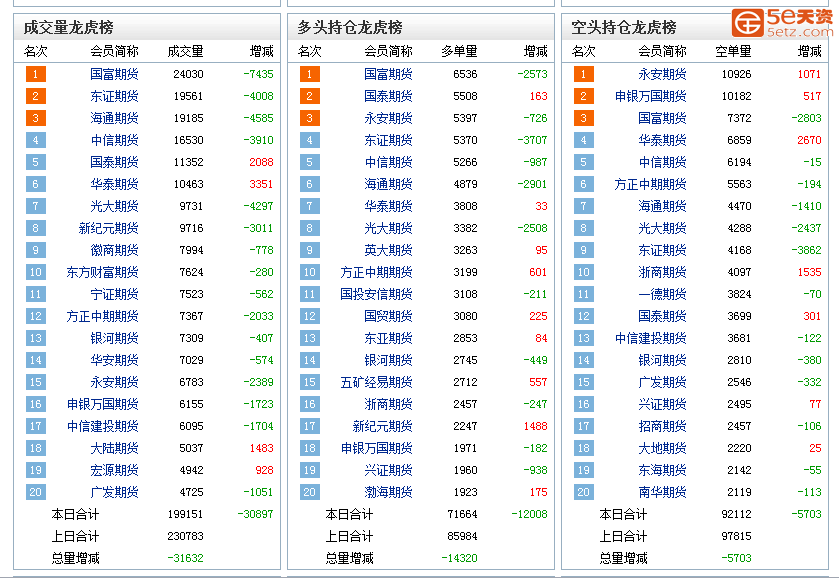Select the 本日合计 value 199151
The height and width of the screenshot is (578, 839).
(185, 514)
